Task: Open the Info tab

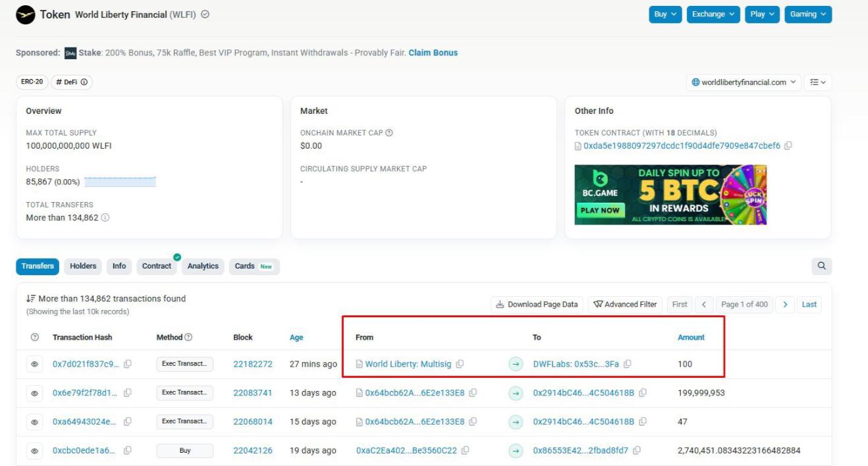Action: (x=119, y=266)
